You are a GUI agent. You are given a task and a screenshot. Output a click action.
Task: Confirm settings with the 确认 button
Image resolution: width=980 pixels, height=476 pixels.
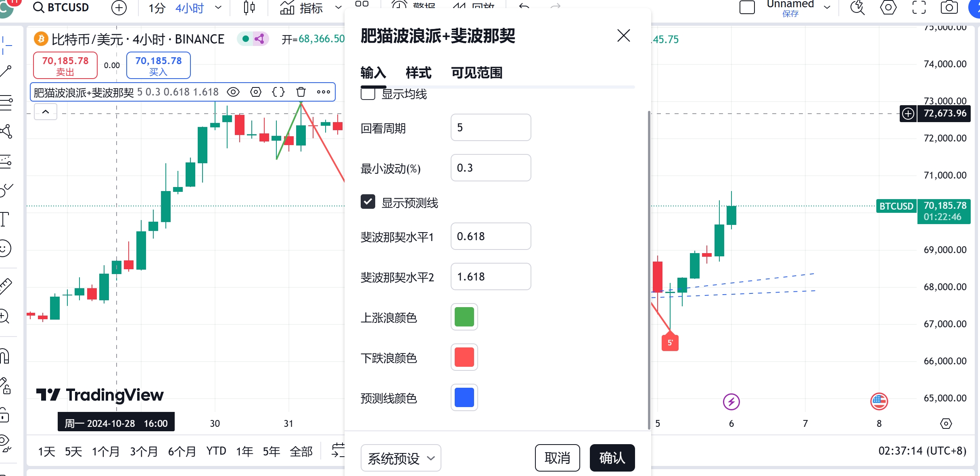tap(612, 458)
